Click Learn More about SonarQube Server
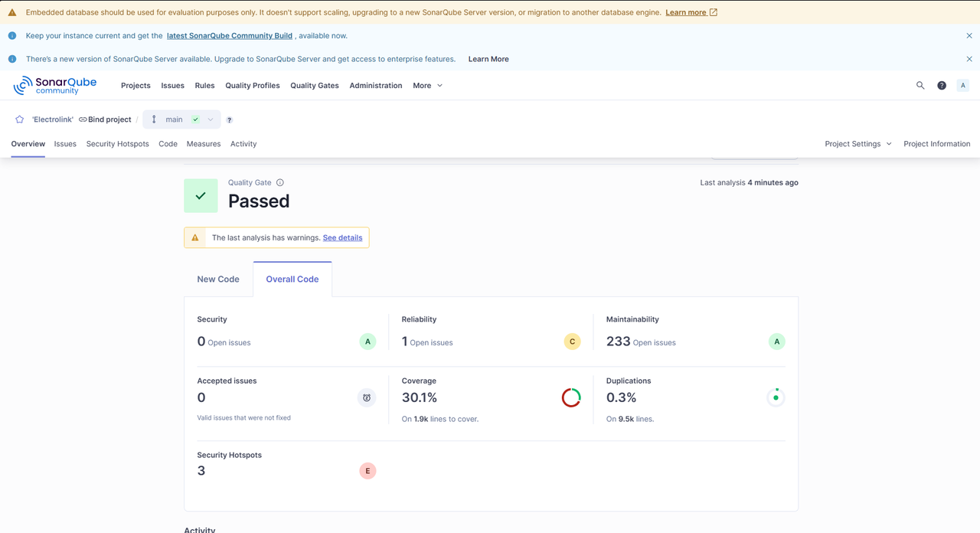This screenshot has width=980, height=533. tap(488, 59)
